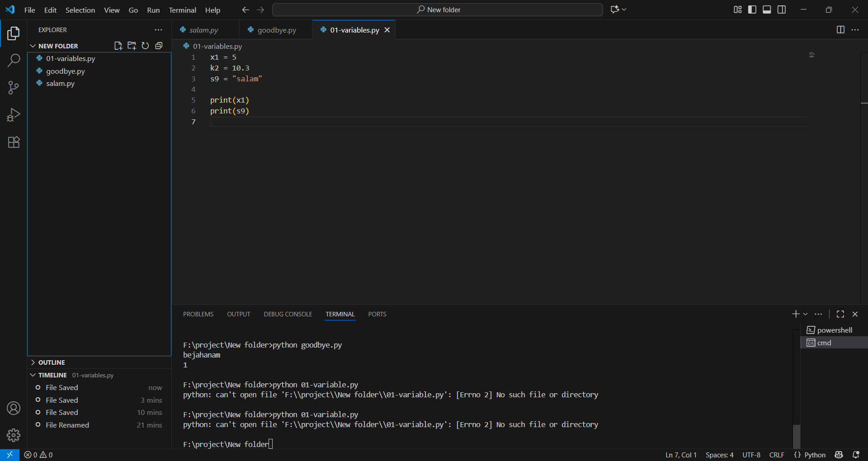The image size is (868, 461).
Task: Select 01-variables.py in the file explorer
Action: point(99,58)
